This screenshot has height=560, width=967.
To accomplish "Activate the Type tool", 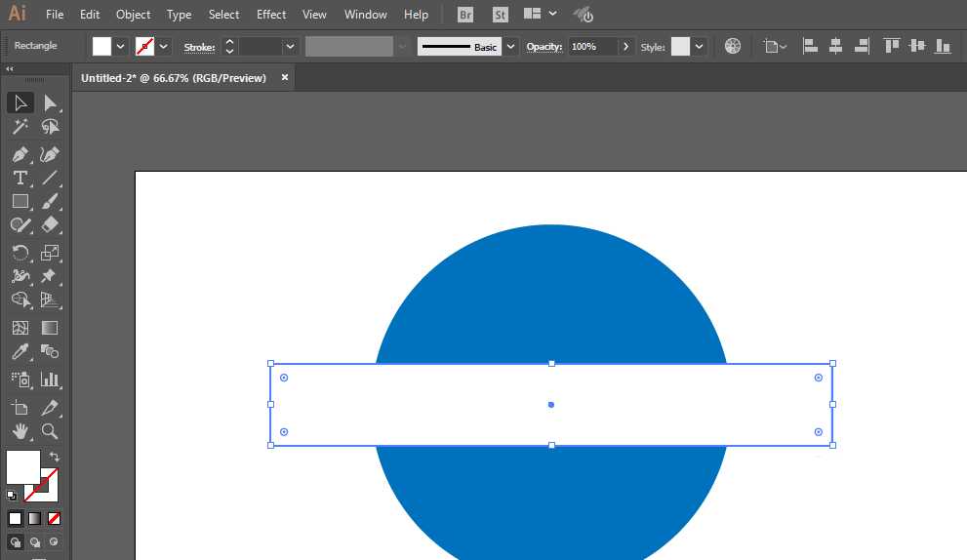I will 20,178.
